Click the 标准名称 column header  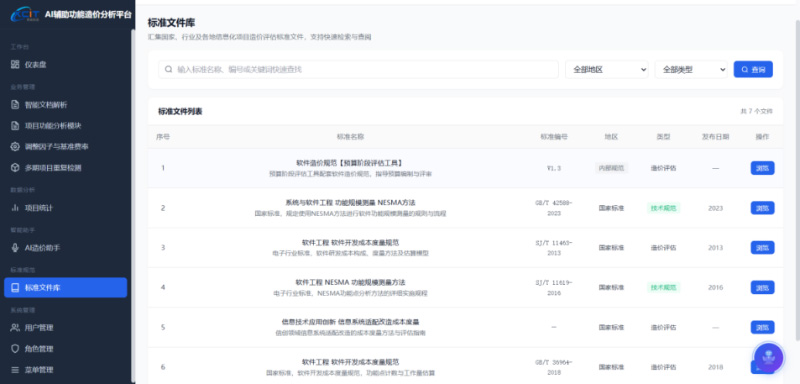350,137
